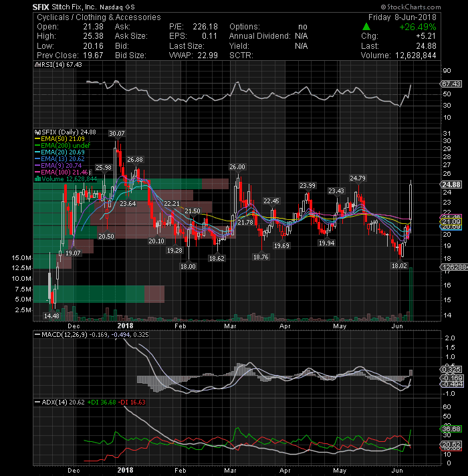
Task: Click the 14.48 low price label
Action: (x=51, y=316)
